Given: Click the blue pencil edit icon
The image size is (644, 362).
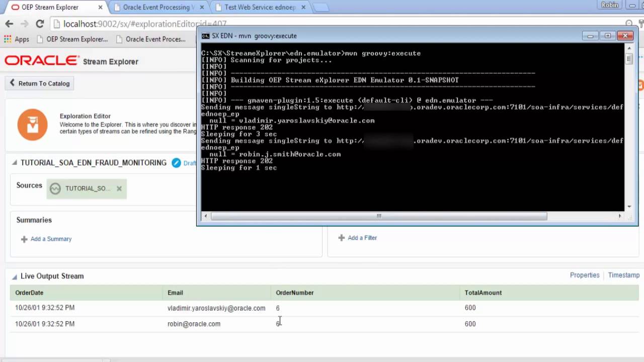Looking at the screenshot, I should 176,163.
